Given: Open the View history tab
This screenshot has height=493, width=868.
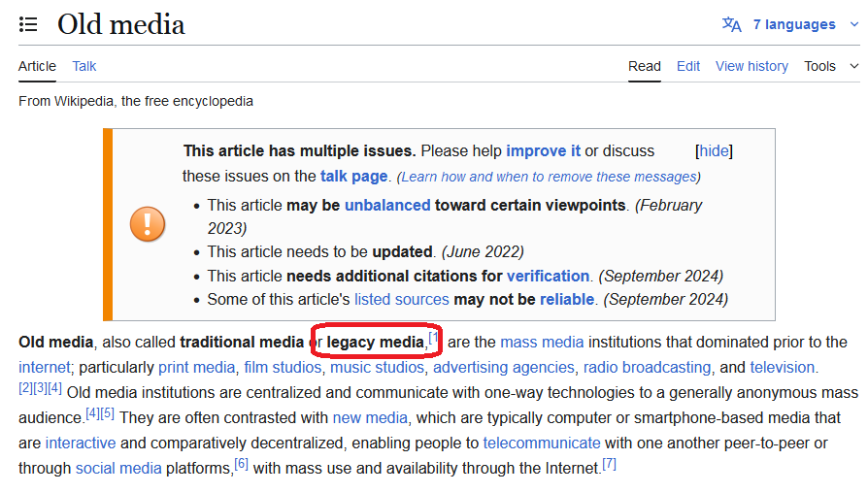Looking at the screenshot, I should 751,66.
